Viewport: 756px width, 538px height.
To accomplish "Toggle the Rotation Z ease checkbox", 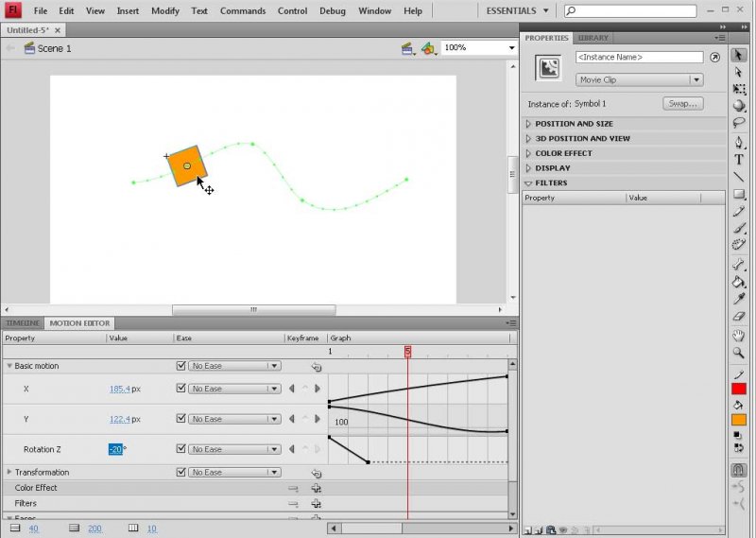I will point(181,449).
